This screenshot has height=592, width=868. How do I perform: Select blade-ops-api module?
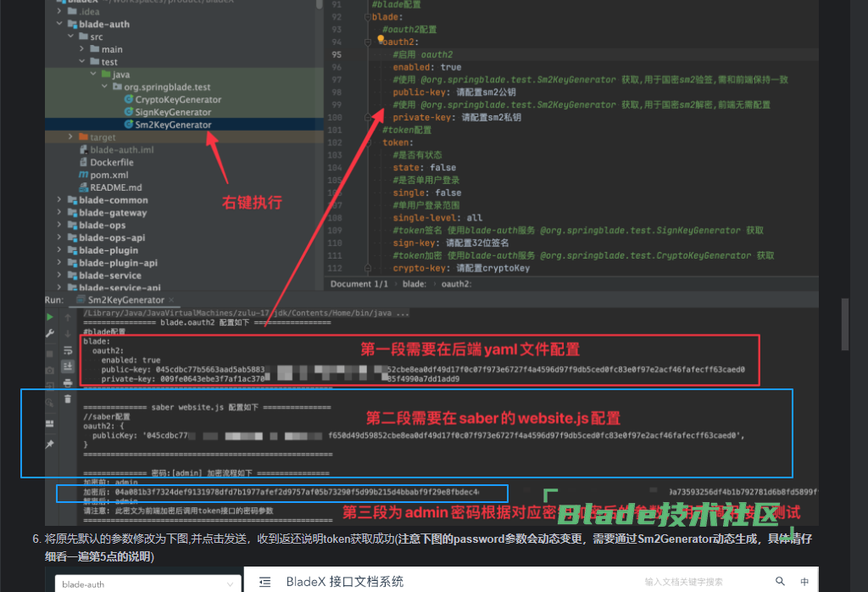pos(112,237)
